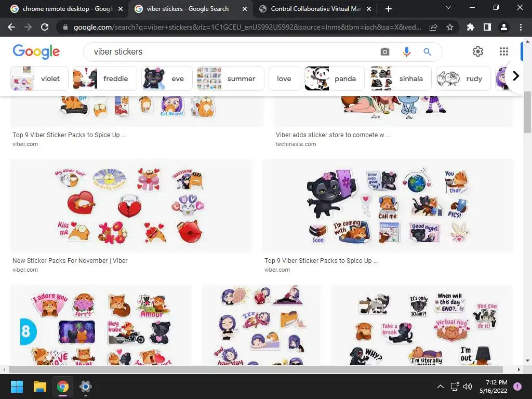Open techinasia.com source link
Image resolution: width=532 pixels, height=399 pixels.
296,144
